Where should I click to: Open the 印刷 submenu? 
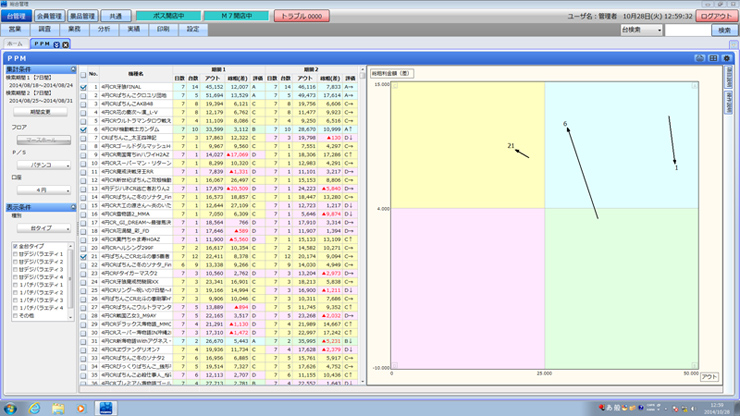(163, 29)
